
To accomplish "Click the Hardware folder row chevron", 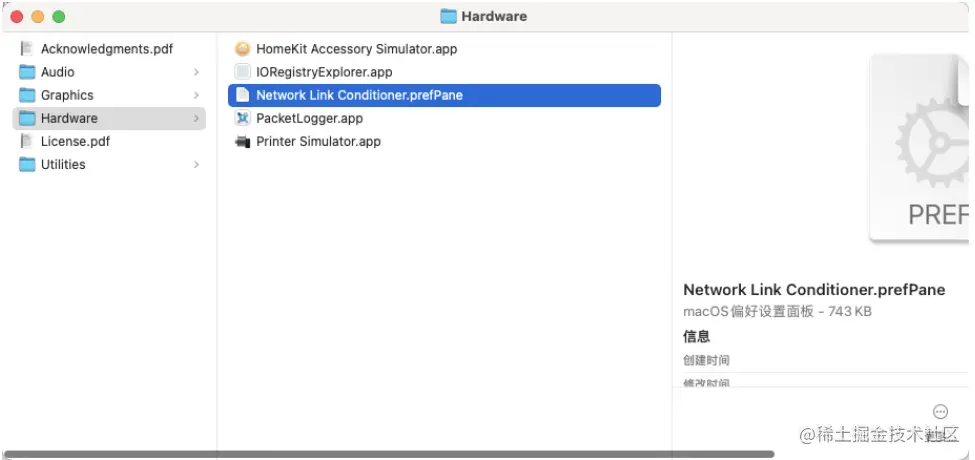I will pos(196,118).
